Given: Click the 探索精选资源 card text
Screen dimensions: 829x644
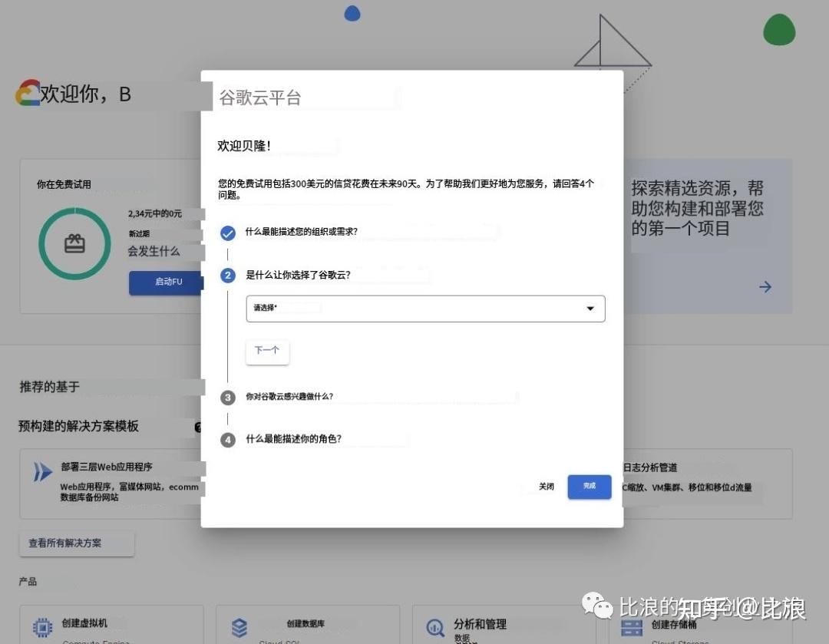Looking at the screenshot, I should [697, 208].
